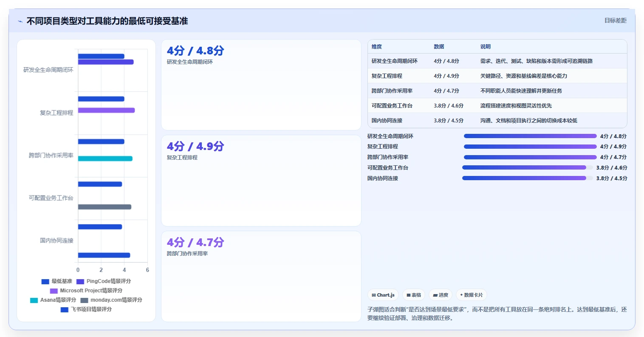Click the 3.8分 / 4.5分 progress value label
Viewport: 644px width, 337px height.
click(612, 178)
